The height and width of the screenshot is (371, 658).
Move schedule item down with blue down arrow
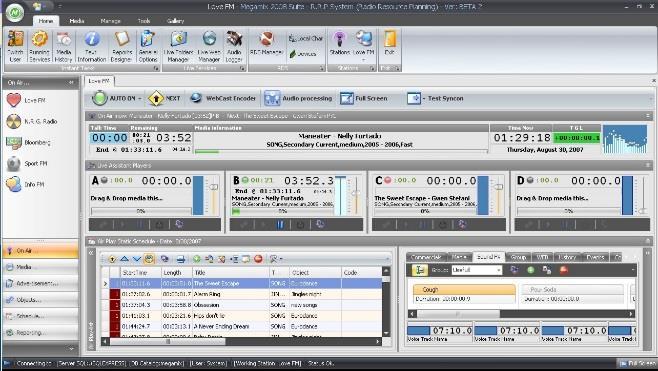[x=136, y=259]
